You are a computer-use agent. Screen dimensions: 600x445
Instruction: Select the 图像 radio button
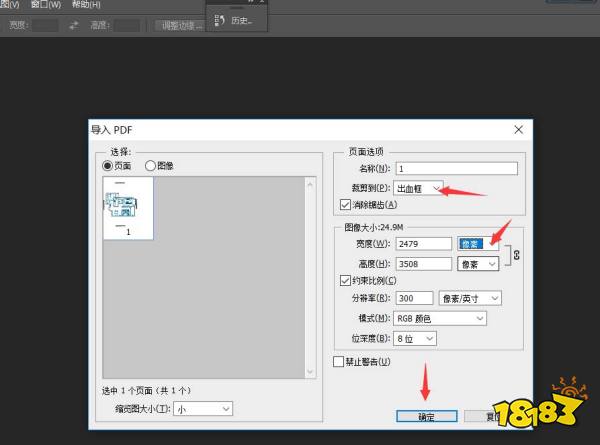pos(151,166)
